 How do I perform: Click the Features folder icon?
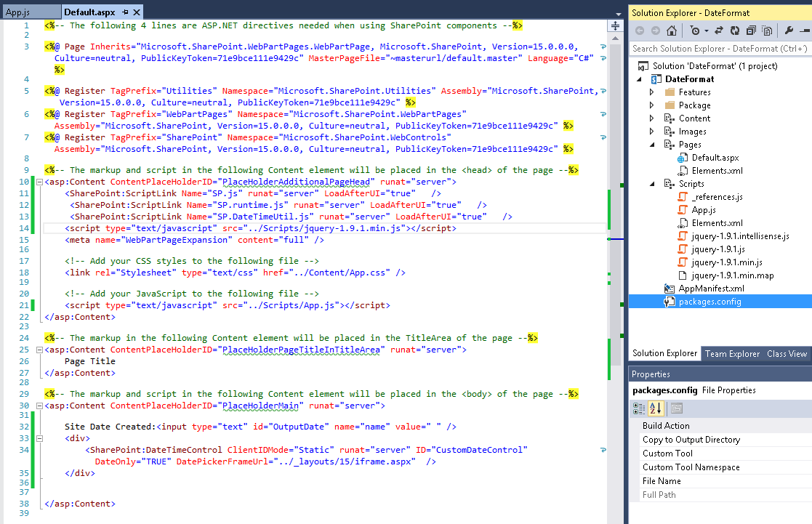click(x=670, y=92)
